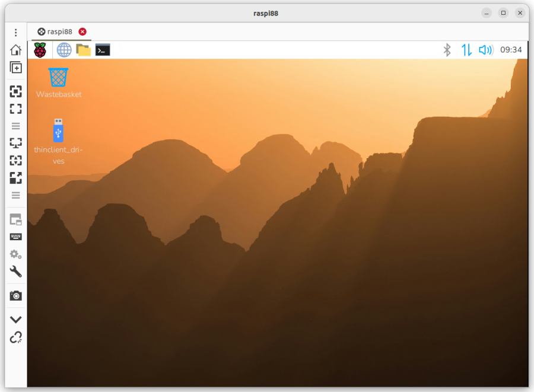Open the Bluetooth status icon
The width and height of the screenshot is (534, 392).
click(448, 50)
